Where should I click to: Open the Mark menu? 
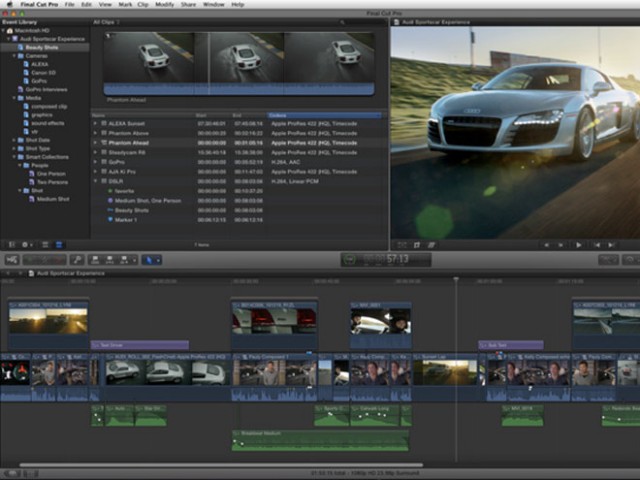tap(125, 4)
